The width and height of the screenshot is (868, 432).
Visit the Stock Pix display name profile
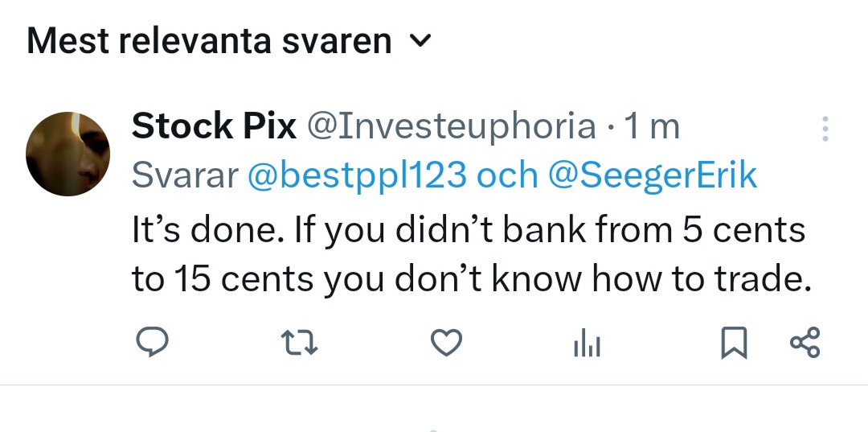(x=214, y=125)
